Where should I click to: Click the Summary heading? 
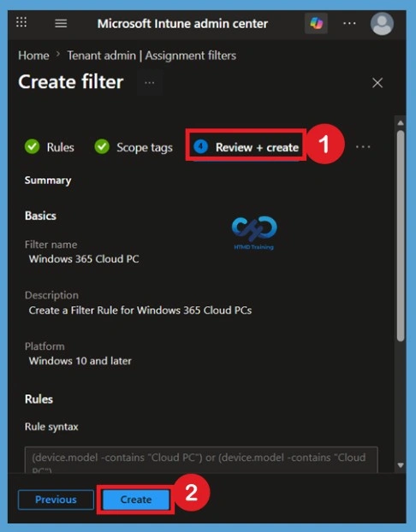[x=48, y=180]
